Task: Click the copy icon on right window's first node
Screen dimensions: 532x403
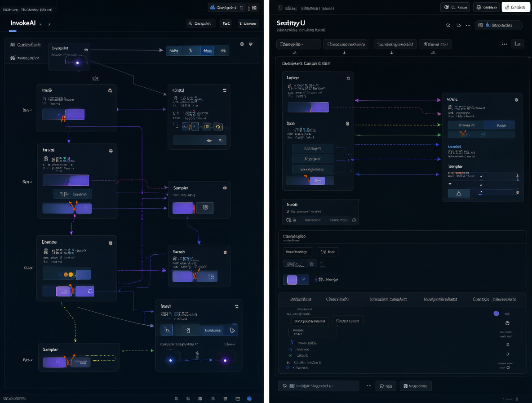Action: point(348,78)
